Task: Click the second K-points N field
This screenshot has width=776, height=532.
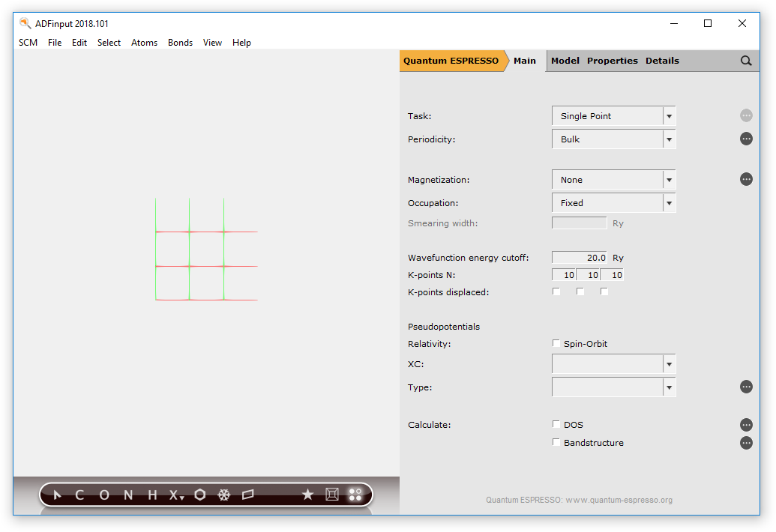Action: tap(588, 275)
